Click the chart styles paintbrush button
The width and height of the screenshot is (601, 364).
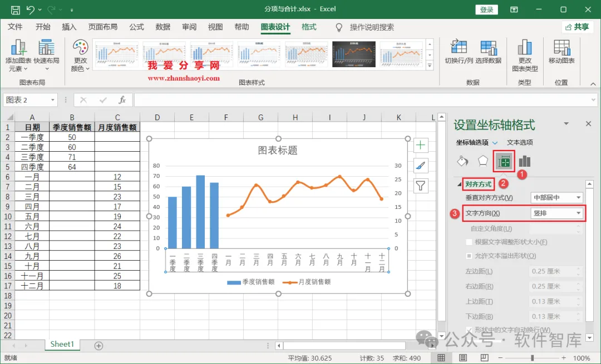(x=421, y=166)
